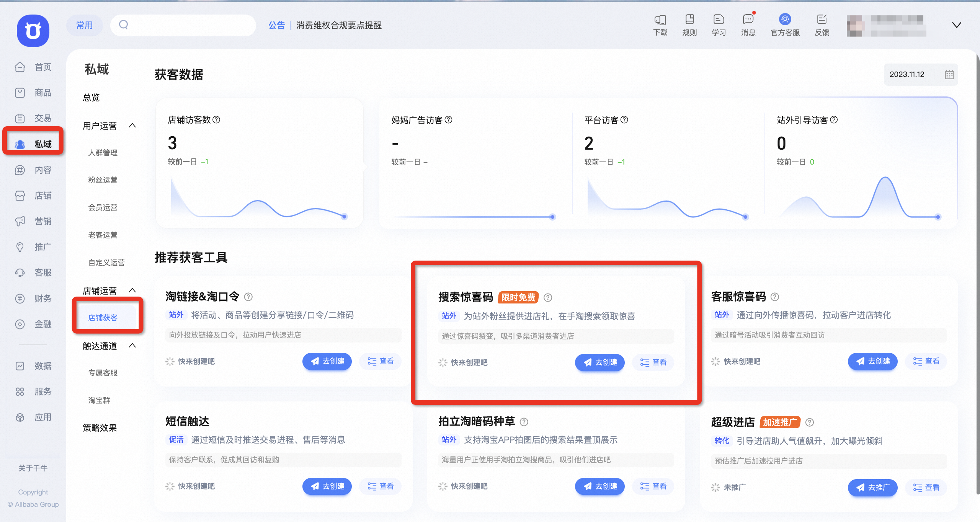Viewport: 980px width, 522px height.
Task: Select 私域 in sidebar
Action: (x=33, y=144)
